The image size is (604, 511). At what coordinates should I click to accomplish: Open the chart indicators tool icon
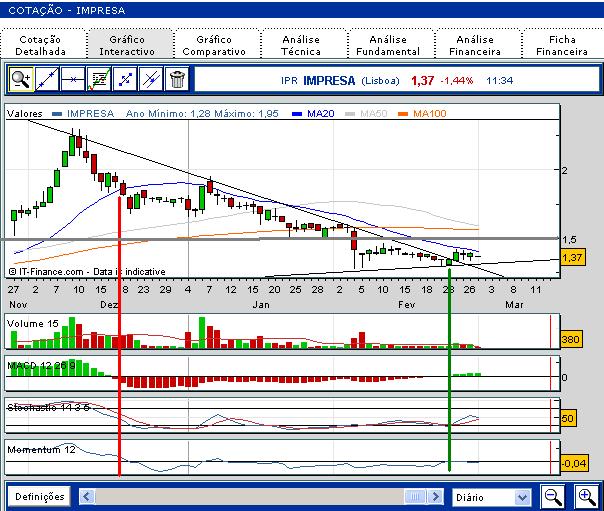tap(99, 79)
